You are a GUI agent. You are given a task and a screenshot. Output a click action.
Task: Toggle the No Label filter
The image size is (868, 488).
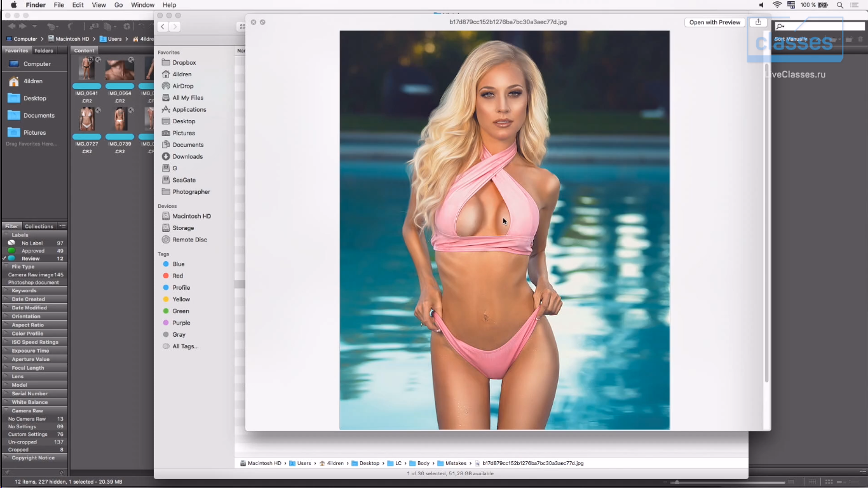[x=32, y=243]
